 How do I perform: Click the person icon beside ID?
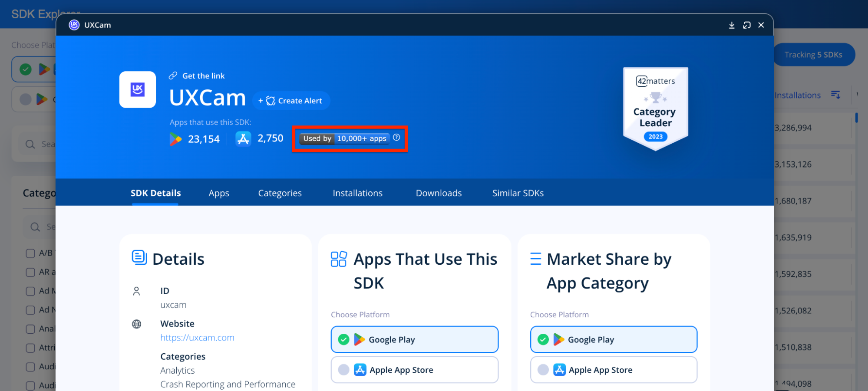pos(136,291)
